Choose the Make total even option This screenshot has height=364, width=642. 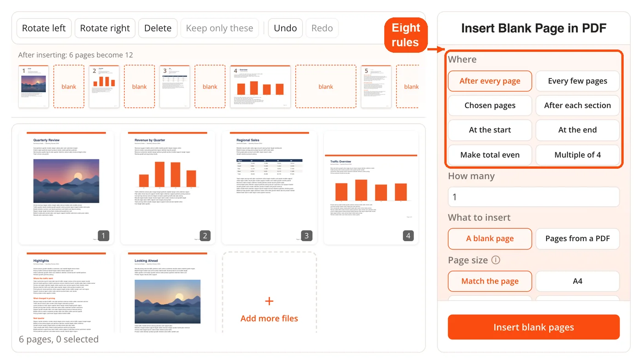pos(490,155)
